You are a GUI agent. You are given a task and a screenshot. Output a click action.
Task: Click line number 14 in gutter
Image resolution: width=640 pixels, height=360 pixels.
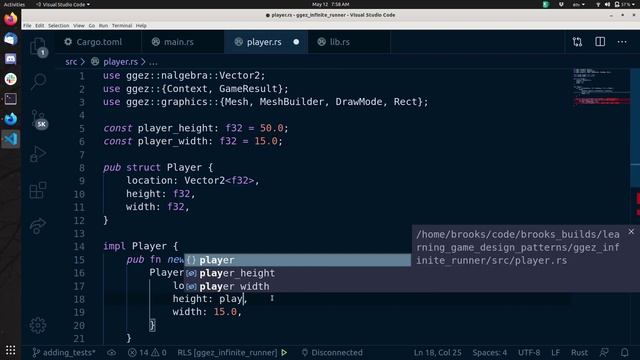(79, 247)
